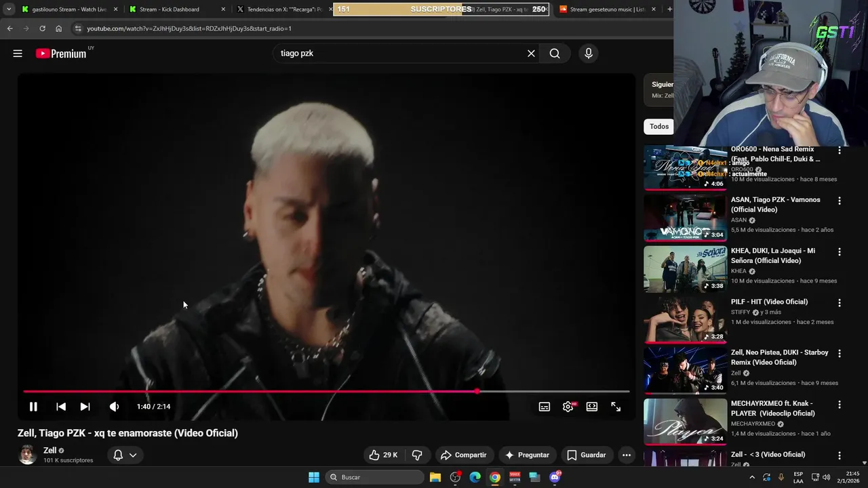The height and width of the screenshot is (488, 868).
Task: Close the Kick Dashboard tab
Action: point(223,9)
